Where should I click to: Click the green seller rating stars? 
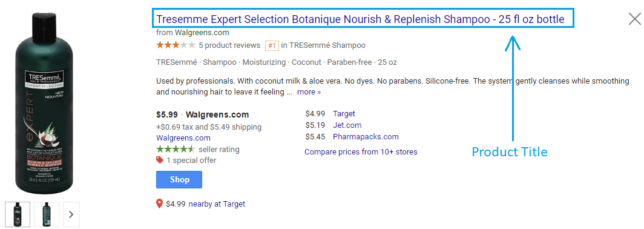click(176, 149)
